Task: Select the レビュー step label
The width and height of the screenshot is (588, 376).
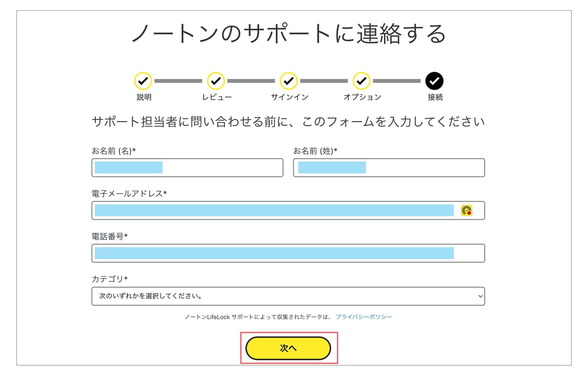Action: click(x=217, y=97)
